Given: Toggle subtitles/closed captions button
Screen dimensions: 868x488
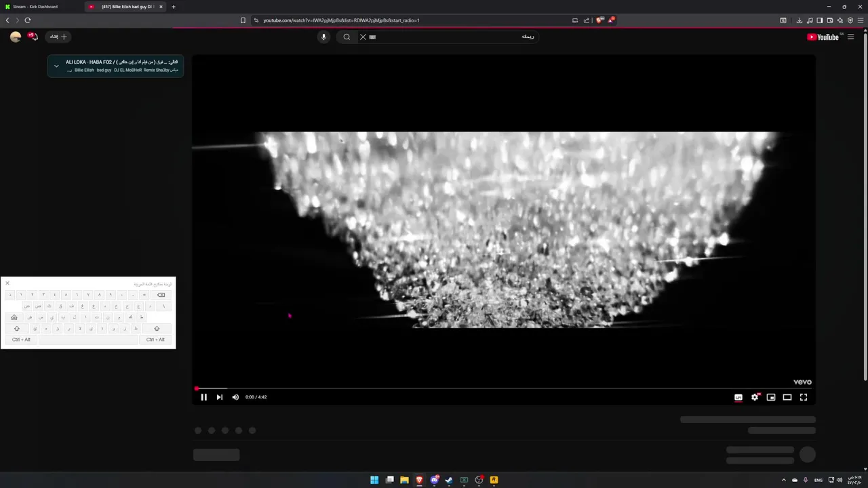Looking at the screenshot, I should click(738, 397).
